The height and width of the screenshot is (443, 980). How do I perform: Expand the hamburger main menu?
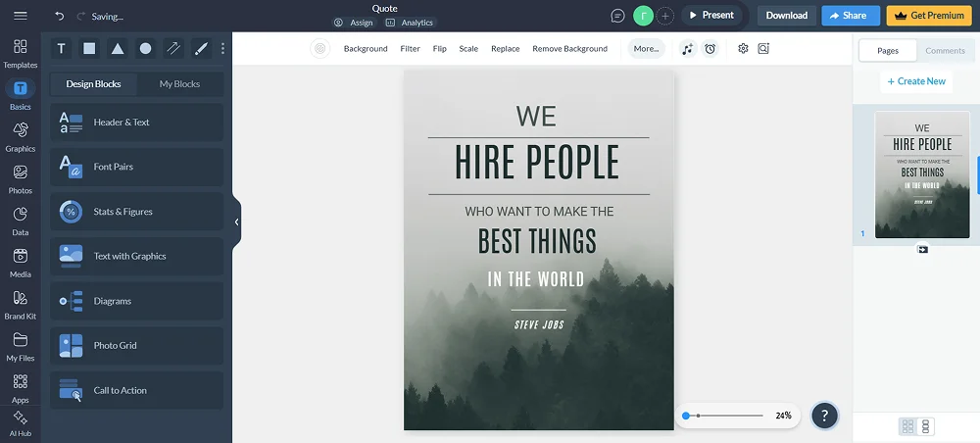tap(20, 16)
